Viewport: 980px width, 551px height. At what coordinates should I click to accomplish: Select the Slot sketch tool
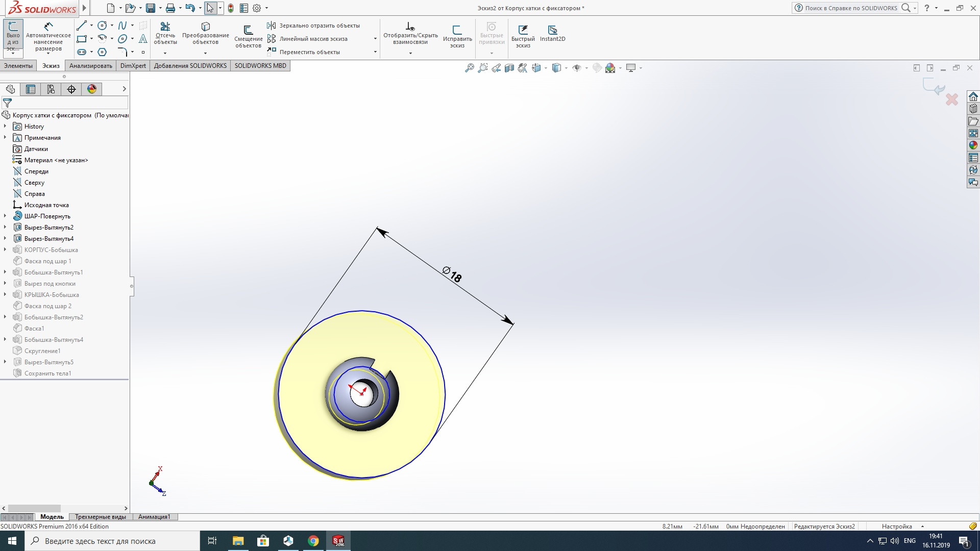[82, 52]
